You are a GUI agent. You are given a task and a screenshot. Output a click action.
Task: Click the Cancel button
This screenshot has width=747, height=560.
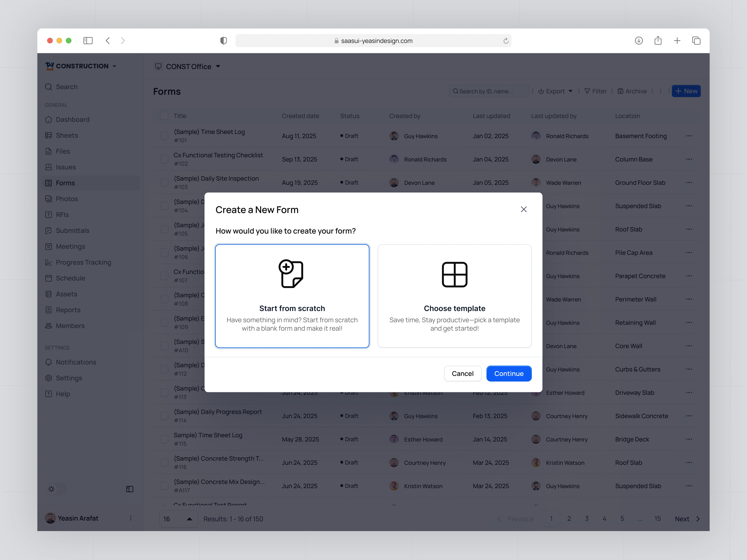click(x=463, y=373)
